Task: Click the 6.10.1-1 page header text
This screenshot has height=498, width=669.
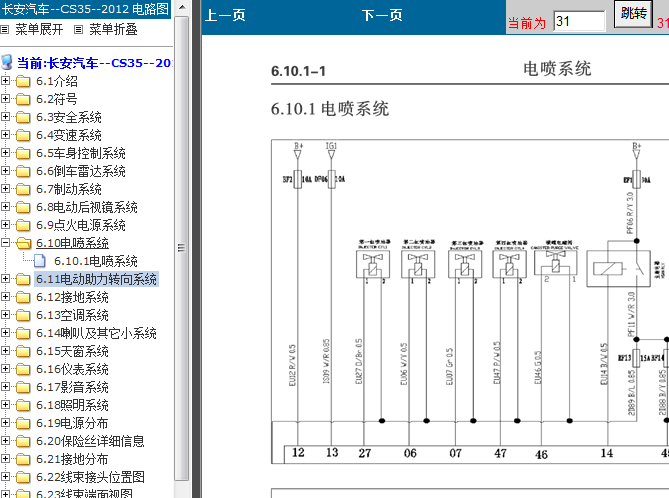Action: pyautogui.click(x=298, y=71)
